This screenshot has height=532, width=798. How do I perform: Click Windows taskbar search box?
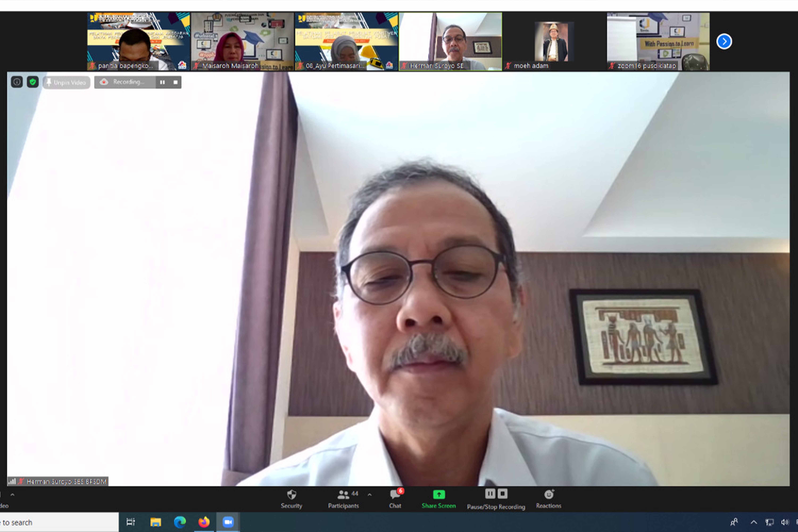pyautogui.click(x=59, y=523)
